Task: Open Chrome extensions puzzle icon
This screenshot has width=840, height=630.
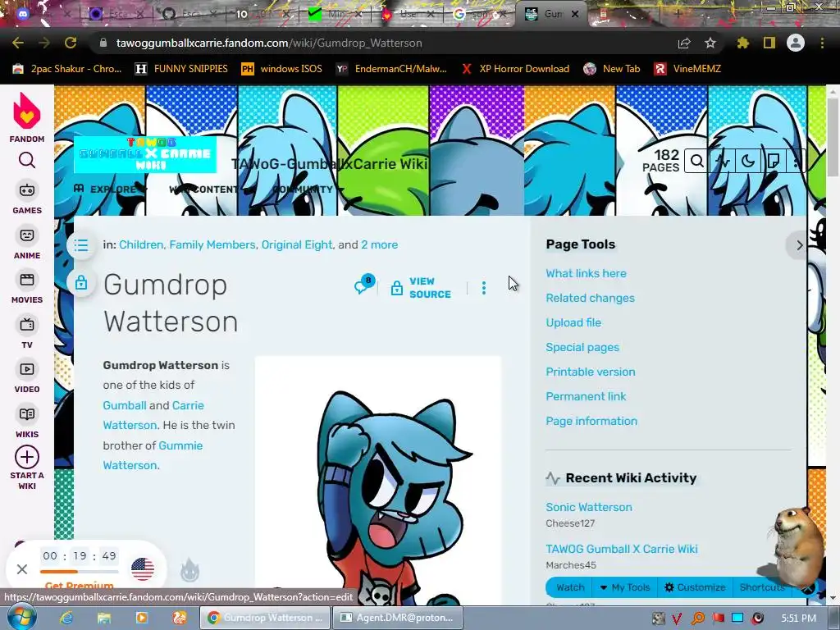Action: click(x=742, y=43)
